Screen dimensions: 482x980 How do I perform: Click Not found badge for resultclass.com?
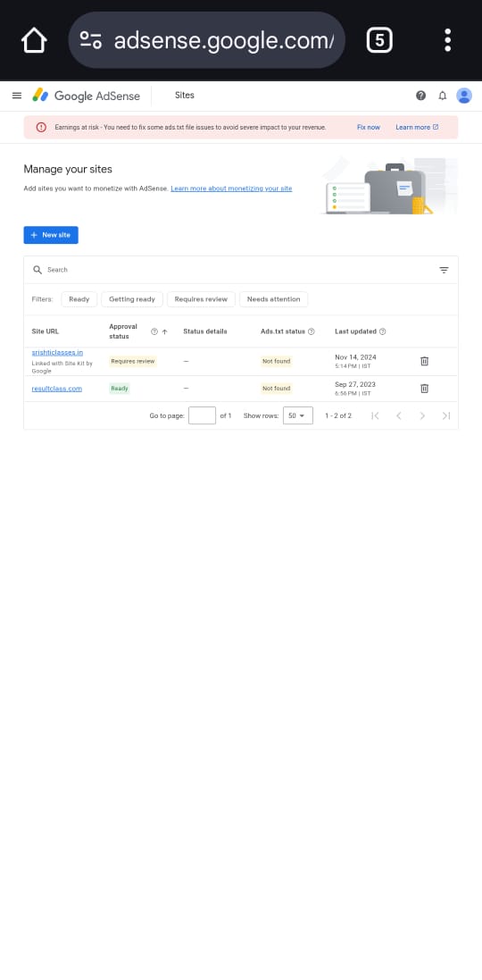pyautogui.click(x=276, y=388)
